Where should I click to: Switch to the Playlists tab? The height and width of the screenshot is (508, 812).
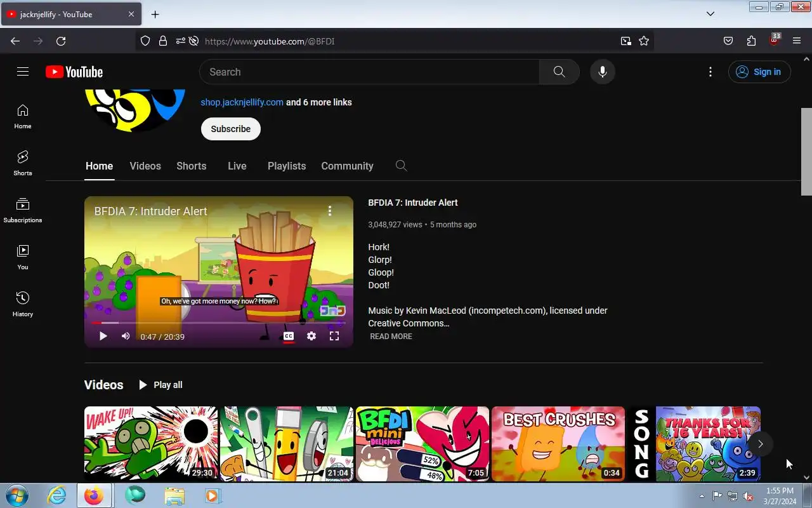point(287,166)
